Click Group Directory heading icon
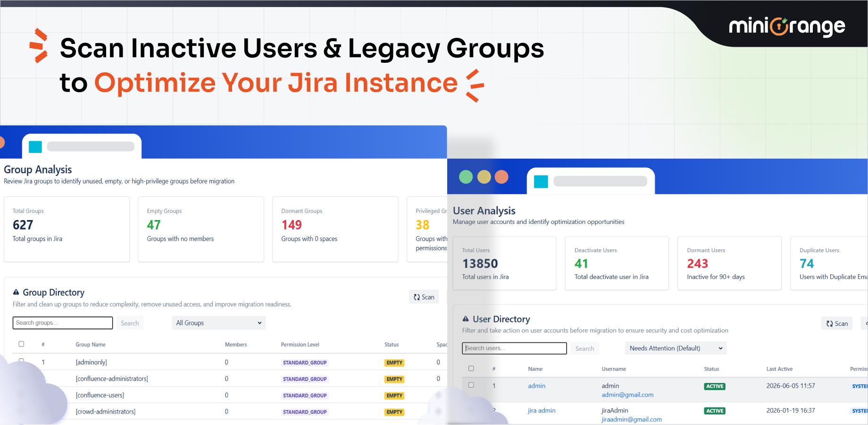Image resolution: width=868 pixels, height=425 pixels. coord(16,292)
